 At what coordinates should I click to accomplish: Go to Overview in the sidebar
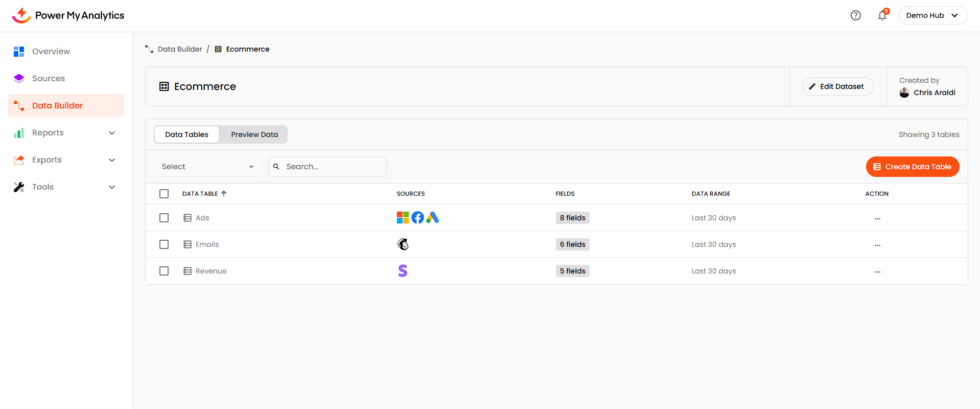66,51
